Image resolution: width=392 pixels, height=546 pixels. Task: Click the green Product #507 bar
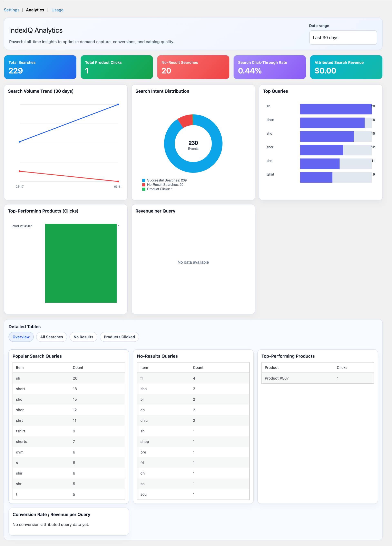[81, 263]
